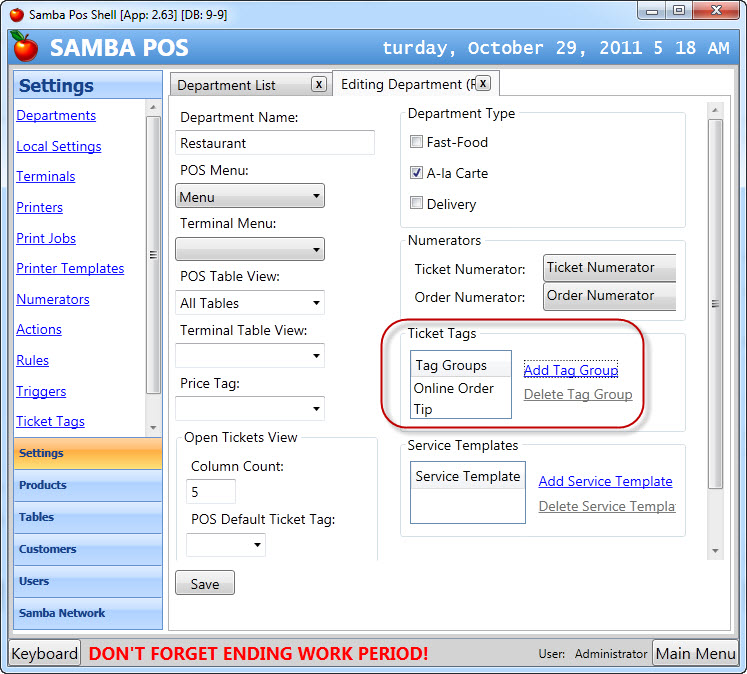Open the Numerators sidebar link
The height and width of the screenshot is (674, 747).
click(53, 299)
